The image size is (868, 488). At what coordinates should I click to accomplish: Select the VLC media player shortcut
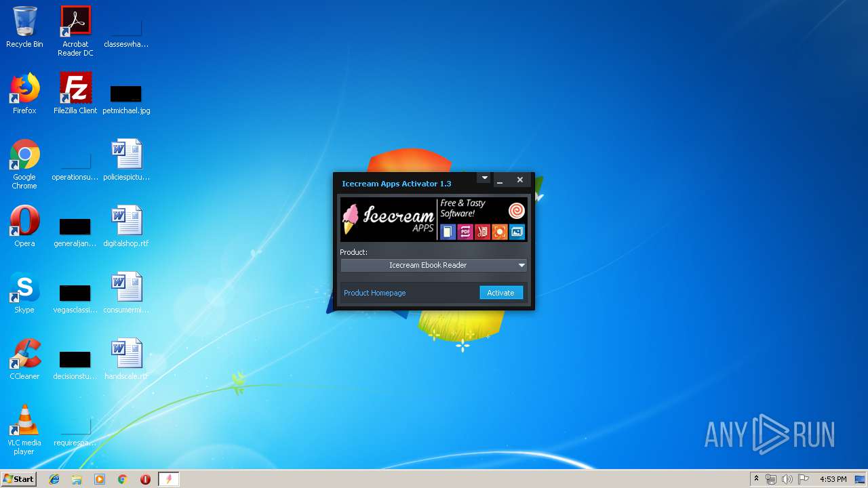24,430
